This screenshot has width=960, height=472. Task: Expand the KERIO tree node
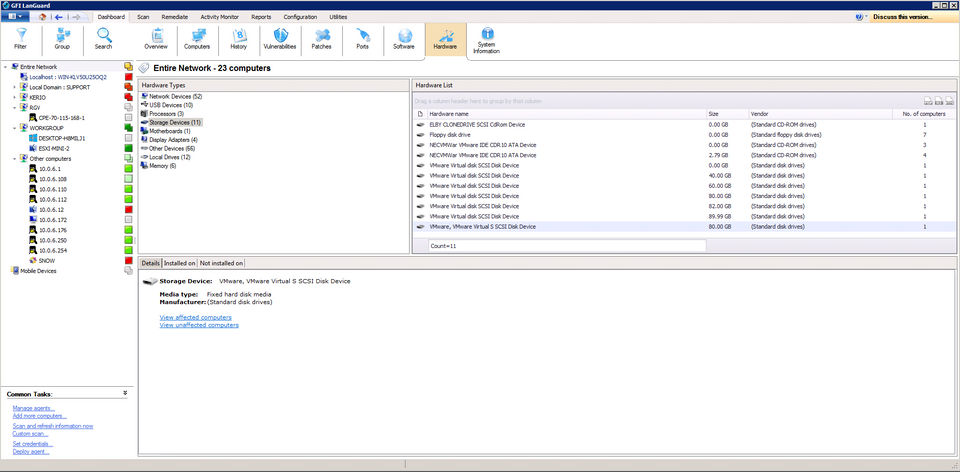(15, 97)
